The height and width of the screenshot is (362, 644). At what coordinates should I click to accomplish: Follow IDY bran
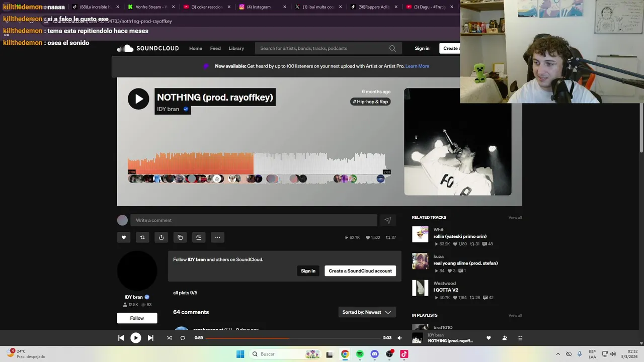click(137, 318)
